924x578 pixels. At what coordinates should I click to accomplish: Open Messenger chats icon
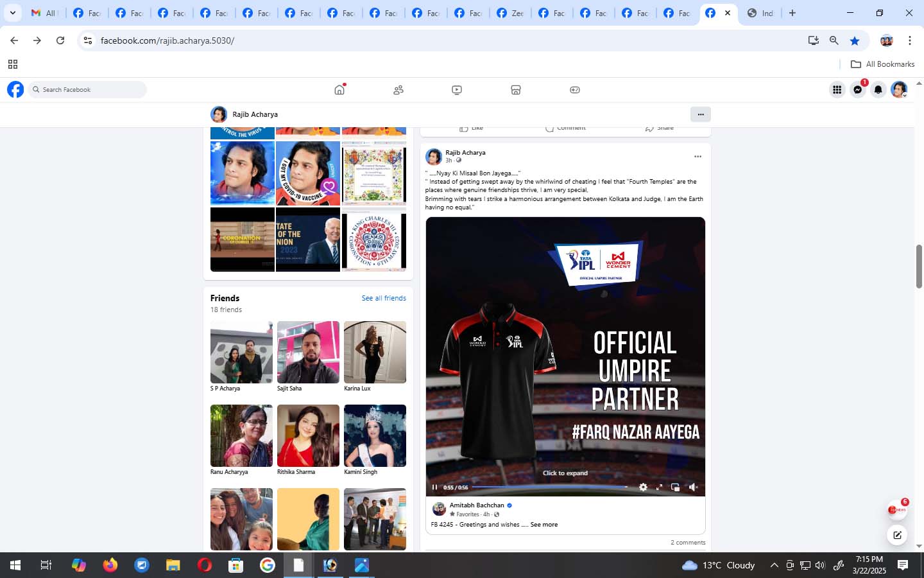(x=858, y=90)
